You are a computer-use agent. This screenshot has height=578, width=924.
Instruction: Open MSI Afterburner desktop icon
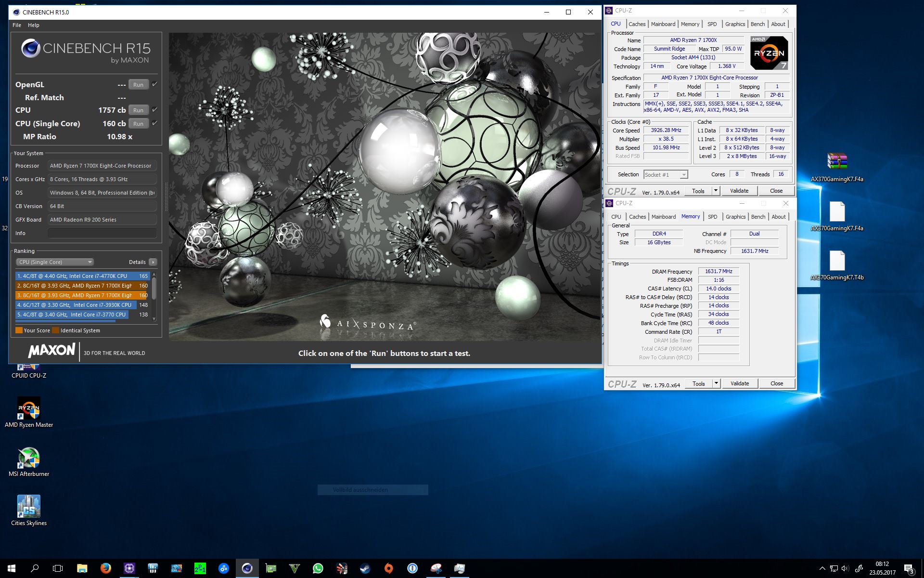29,458
